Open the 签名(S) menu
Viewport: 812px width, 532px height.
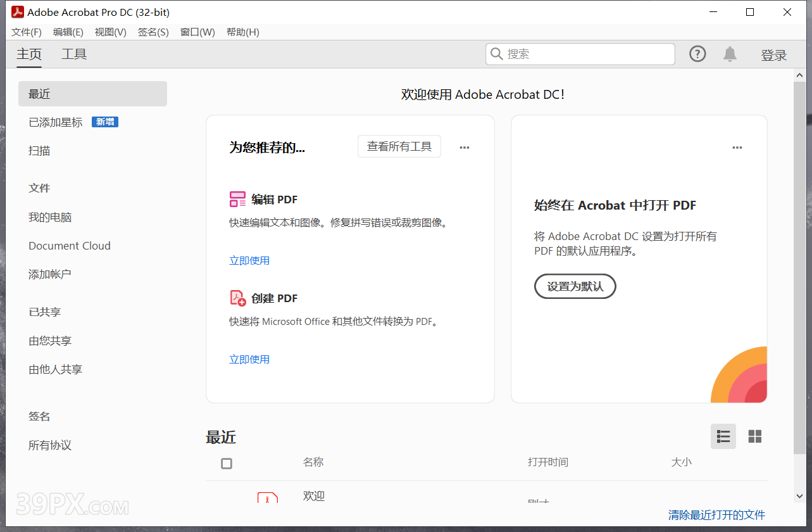click(x=153, y=32)
